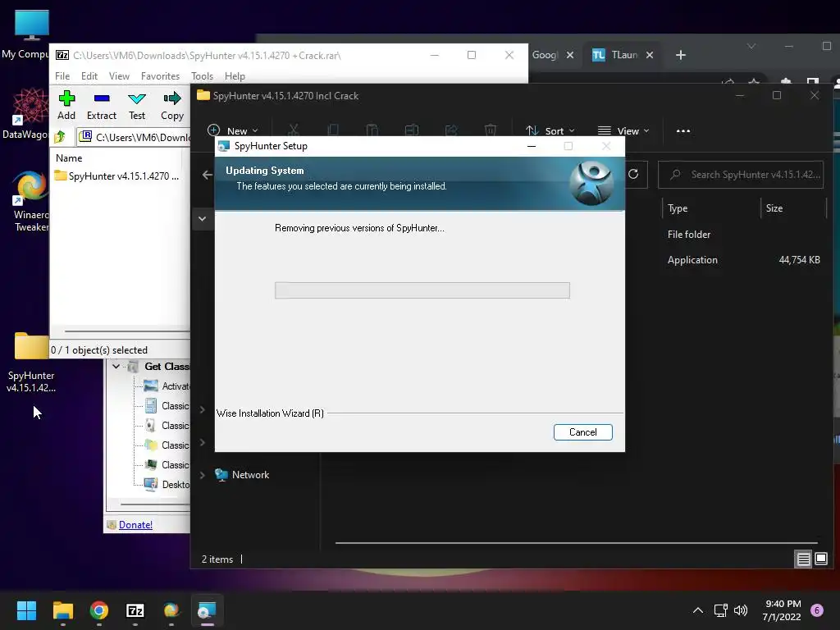The width and height of the screenshot is (840, 630).
Task: Click the Test icon in 7-Zip
Action: pos(137,106)
